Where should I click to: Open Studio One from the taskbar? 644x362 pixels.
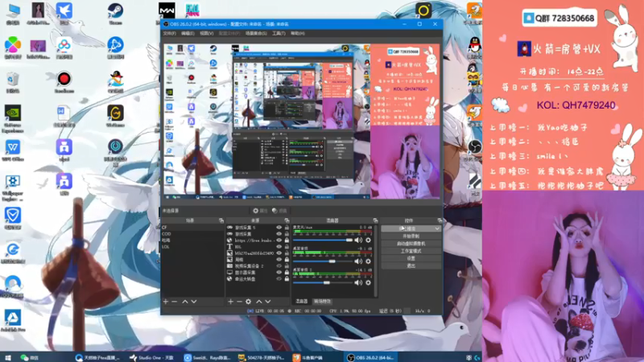point(151,357)
